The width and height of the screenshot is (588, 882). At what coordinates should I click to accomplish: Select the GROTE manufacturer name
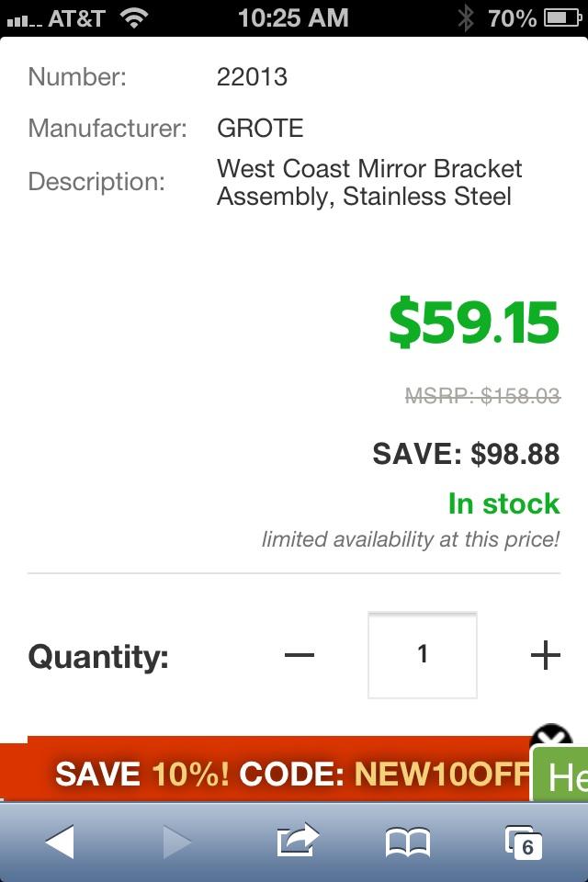point(260,128)
